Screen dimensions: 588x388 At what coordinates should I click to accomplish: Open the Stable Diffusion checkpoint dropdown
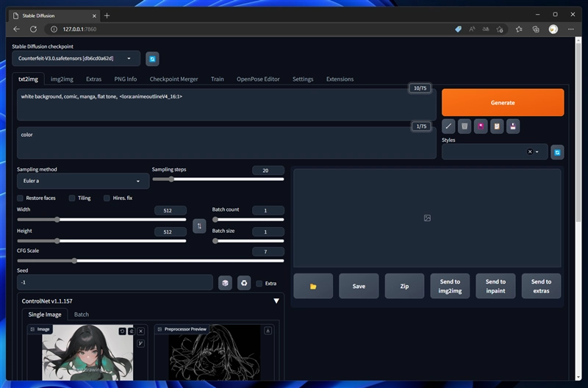(76, 59)
